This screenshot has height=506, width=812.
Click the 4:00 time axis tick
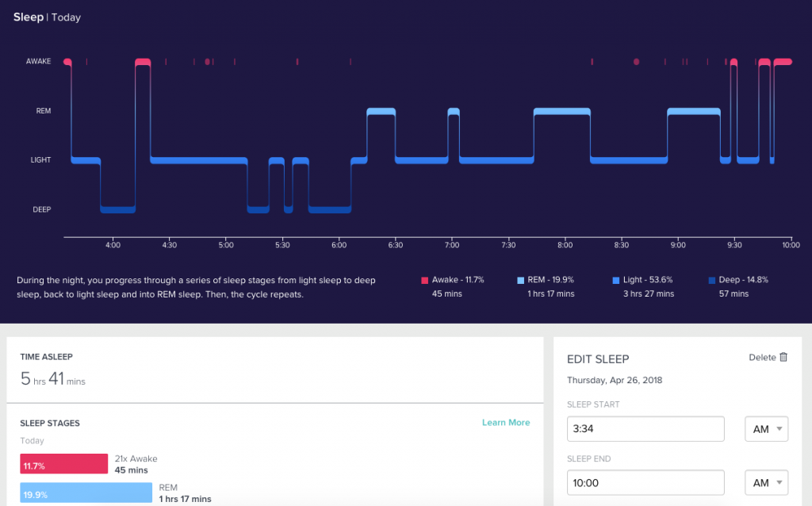click(113, 245)
